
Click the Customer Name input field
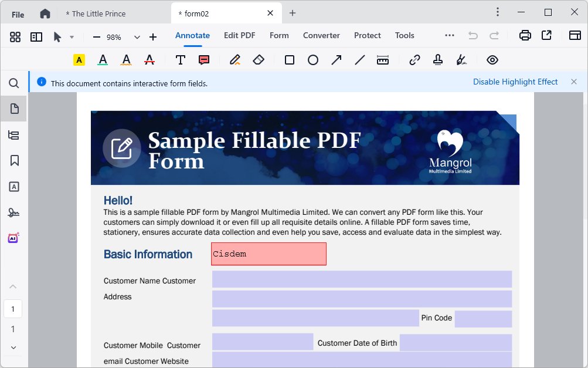point(362,279)
